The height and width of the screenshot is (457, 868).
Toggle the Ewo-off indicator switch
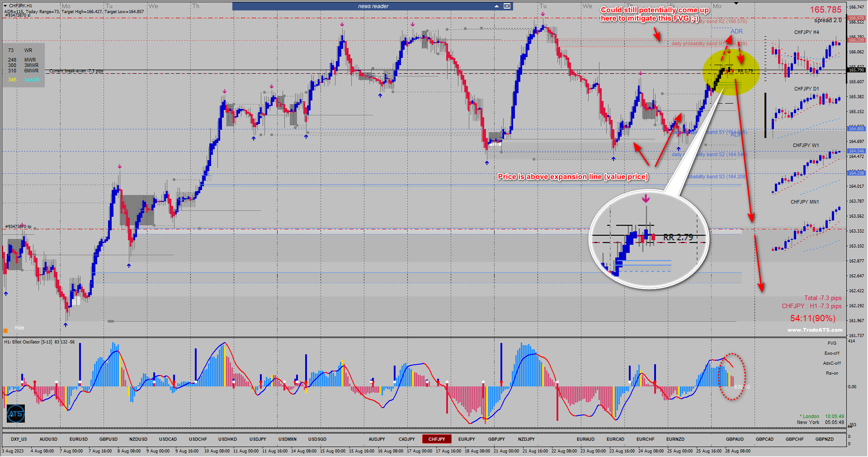pos(832,353)
